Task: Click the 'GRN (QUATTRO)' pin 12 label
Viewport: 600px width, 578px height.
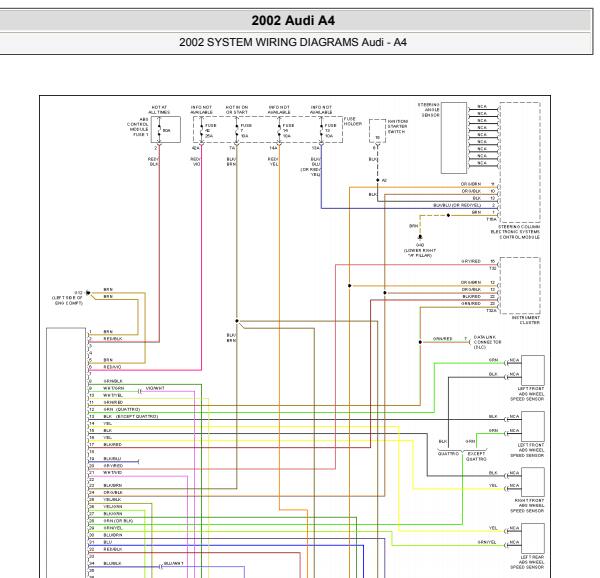Action: click(122, 409)
